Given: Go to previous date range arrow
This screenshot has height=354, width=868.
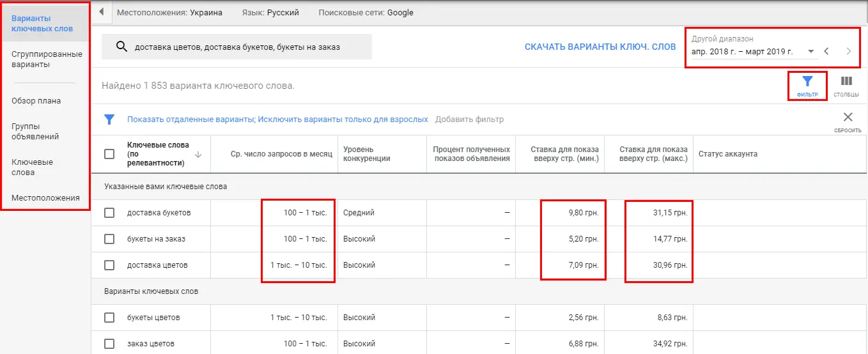Looking at the screenshot, I should tap(826, 51).
